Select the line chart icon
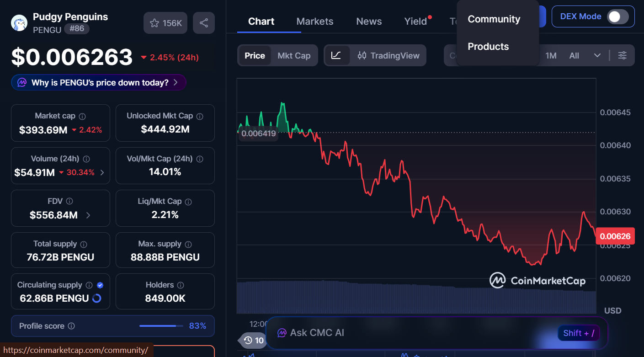Image resolution: width=644 pixels, height=357 pixels. (336, 55)
